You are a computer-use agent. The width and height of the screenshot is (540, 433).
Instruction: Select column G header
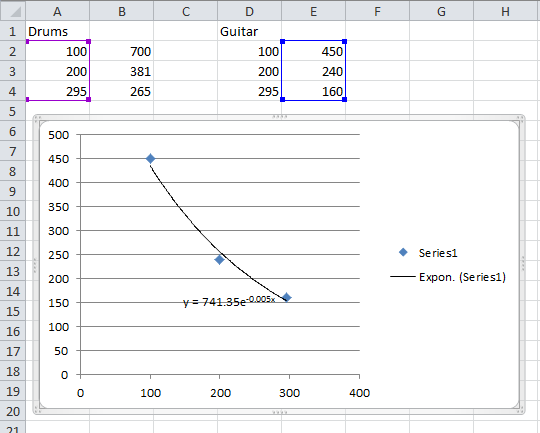(x=442, y=11)
